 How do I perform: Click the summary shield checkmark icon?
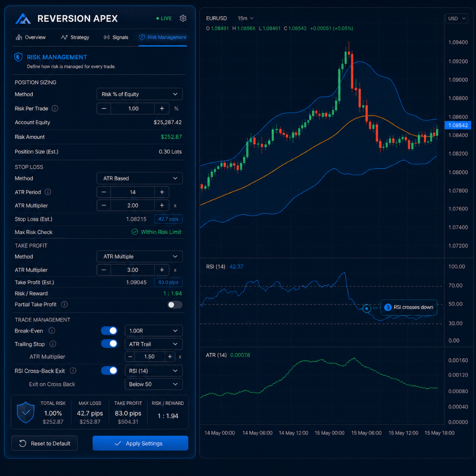point(26,412)
